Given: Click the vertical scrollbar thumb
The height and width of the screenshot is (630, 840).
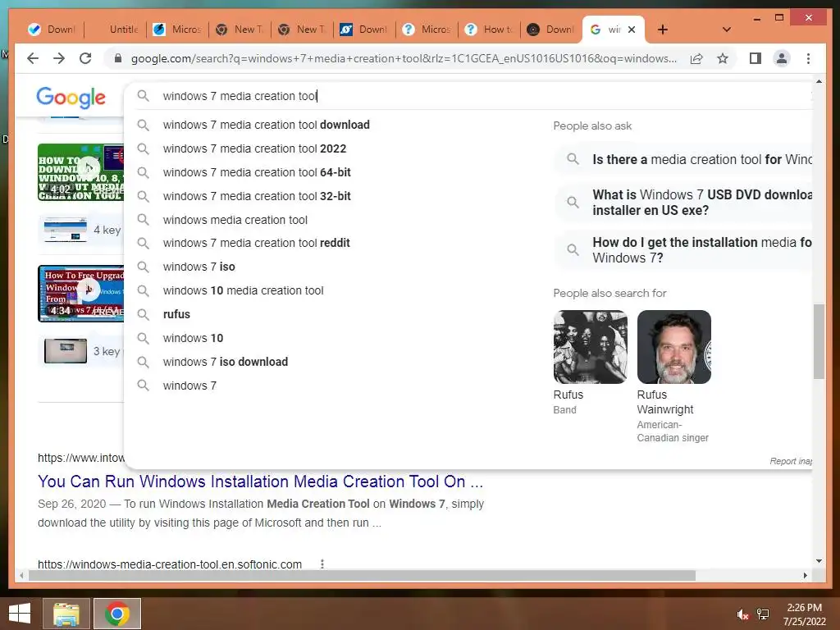Looking at the screenshot, I should click(x=819, y=341).
